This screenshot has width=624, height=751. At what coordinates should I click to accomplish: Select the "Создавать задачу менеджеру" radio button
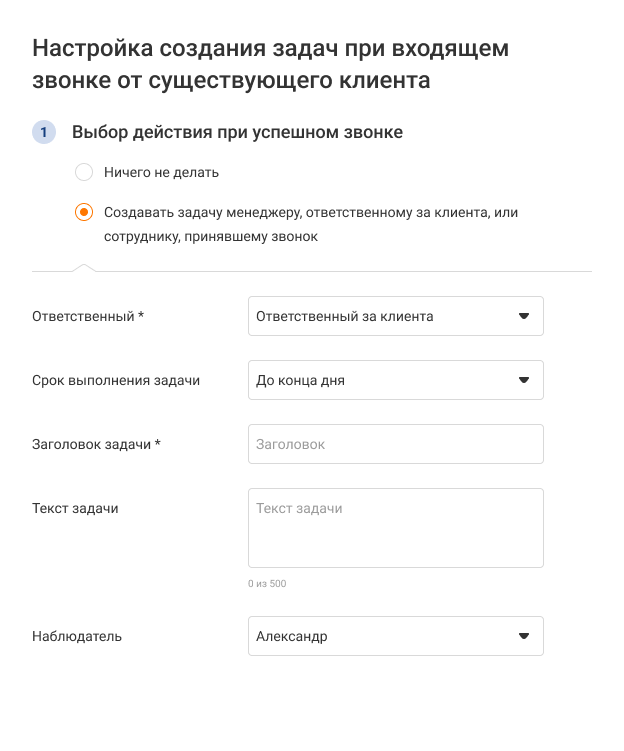pyautogui.click(x=84, y=213)
